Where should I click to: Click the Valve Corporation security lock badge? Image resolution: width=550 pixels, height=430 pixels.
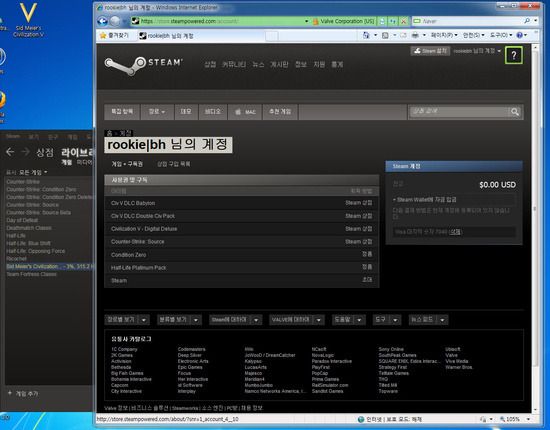pos(344,21)
